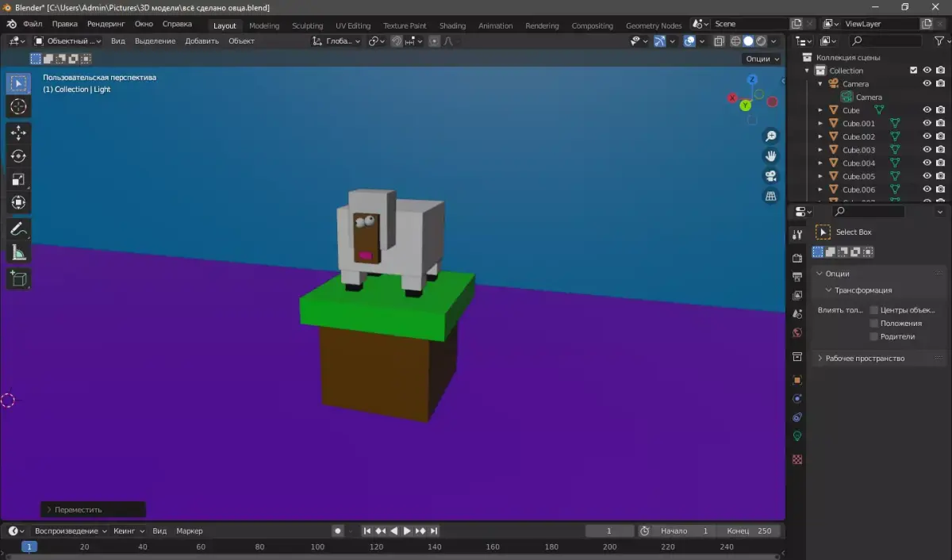The height and width of the screenshot is (560, 952).
Task: Open the Файл menu
Action: coord(33,25)
